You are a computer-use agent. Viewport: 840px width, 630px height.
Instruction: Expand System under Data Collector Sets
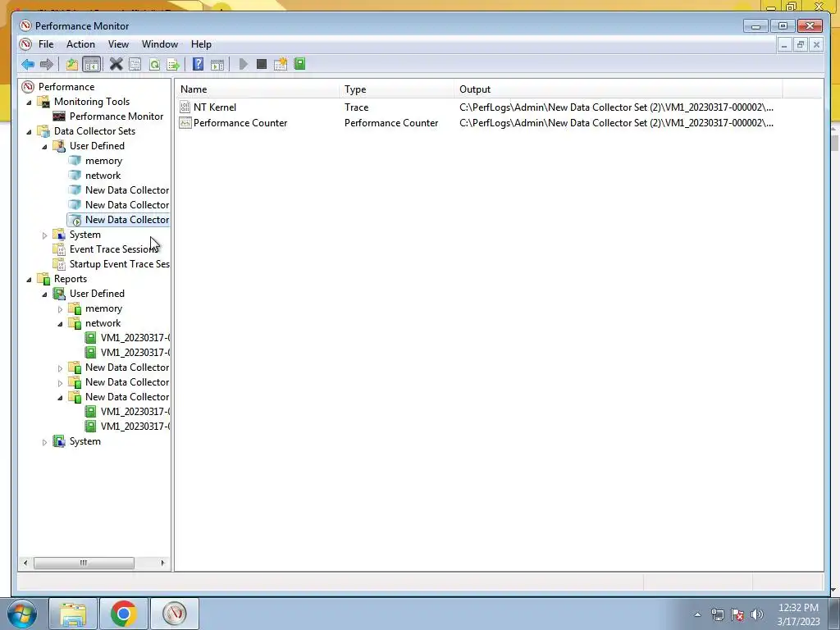44,235
